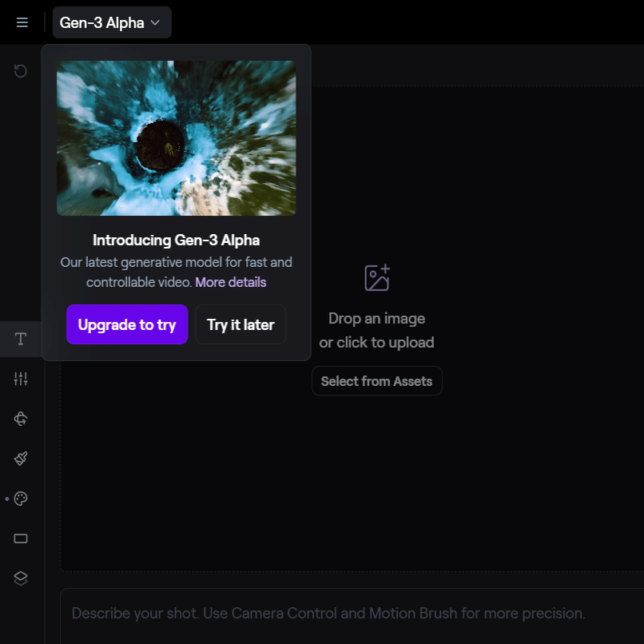Open the layers stack icon
The image size is (644, 644).
click(x=21, y=578)
